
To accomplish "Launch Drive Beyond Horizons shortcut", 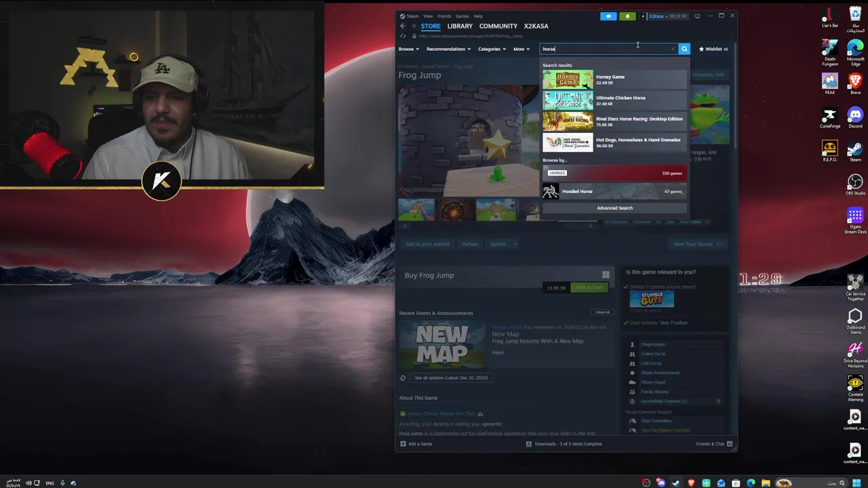I will coord(855,355).
